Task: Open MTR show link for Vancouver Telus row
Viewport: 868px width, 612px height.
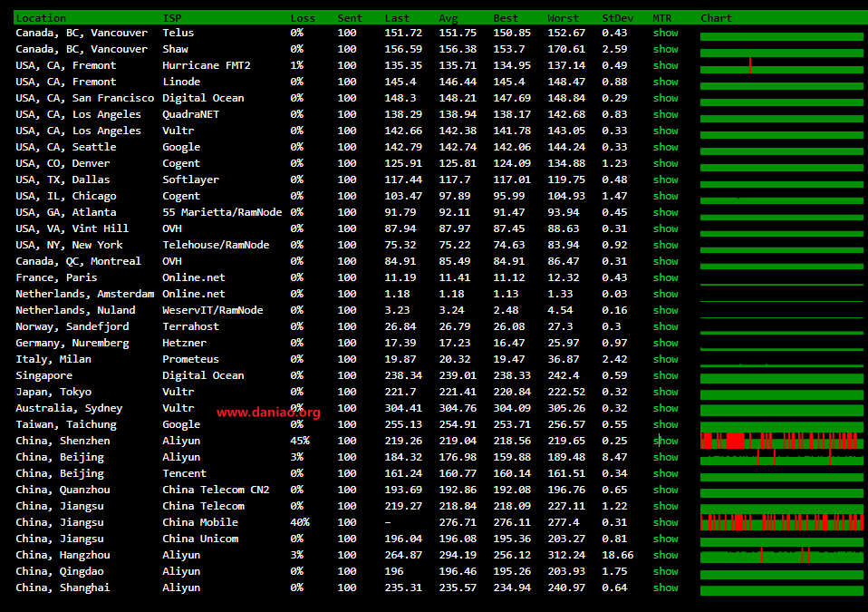Action: pos(665,33)
